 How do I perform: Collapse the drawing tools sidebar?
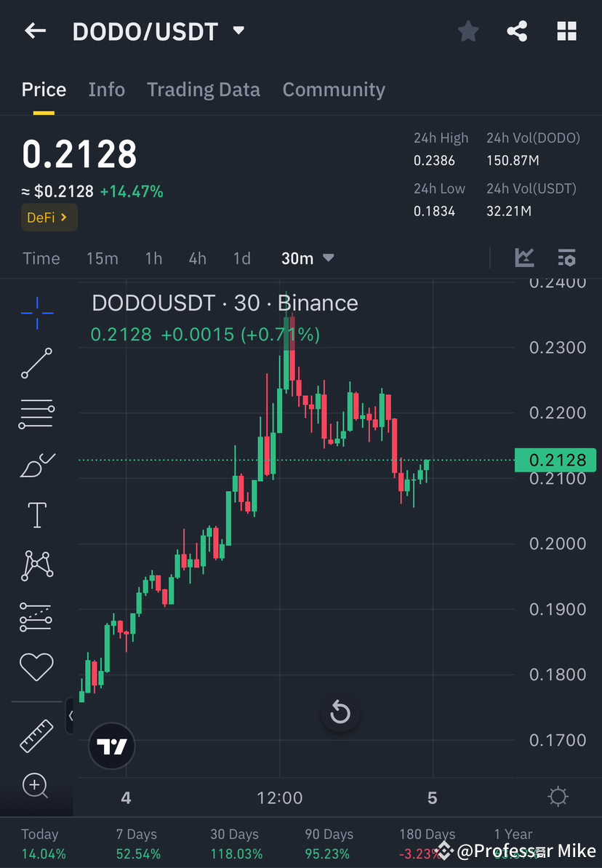point(72,716)
